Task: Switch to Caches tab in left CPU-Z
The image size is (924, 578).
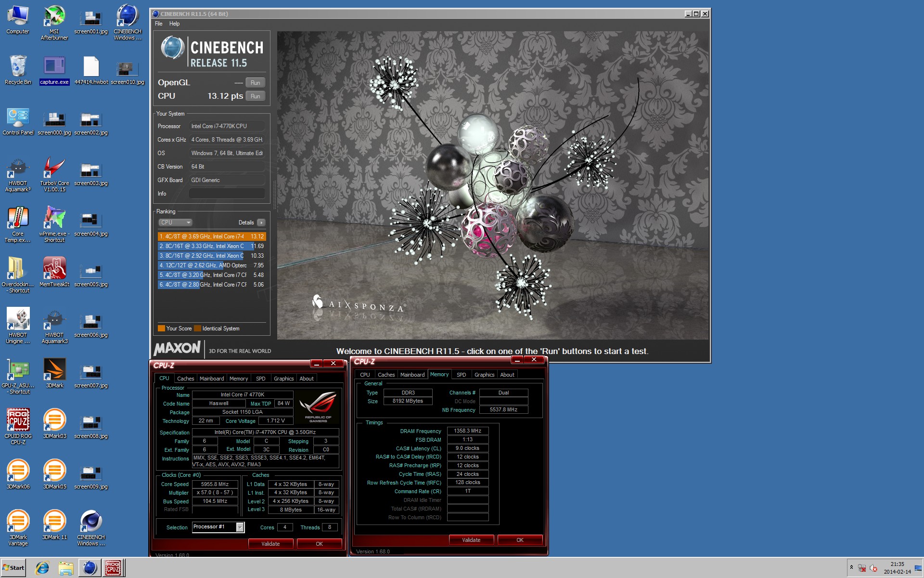Action: [x=185, y=379]
